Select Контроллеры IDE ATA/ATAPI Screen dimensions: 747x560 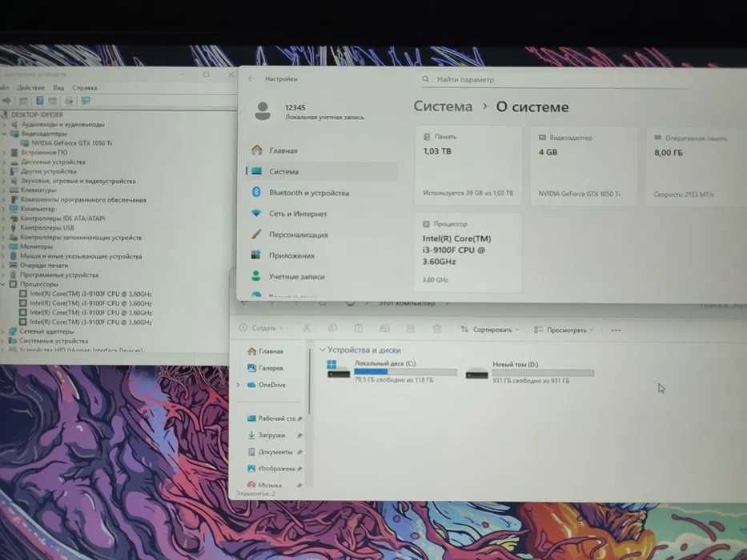62,218
